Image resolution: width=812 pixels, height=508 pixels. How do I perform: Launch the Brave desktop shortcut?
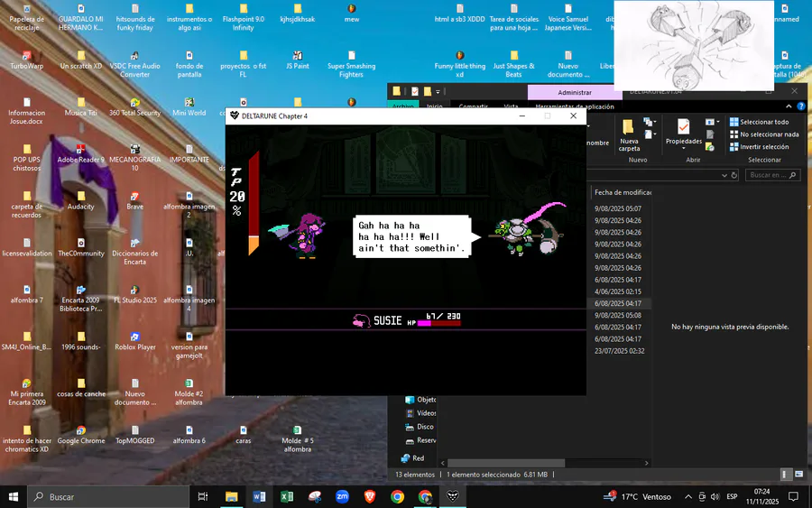click(135, 200)
